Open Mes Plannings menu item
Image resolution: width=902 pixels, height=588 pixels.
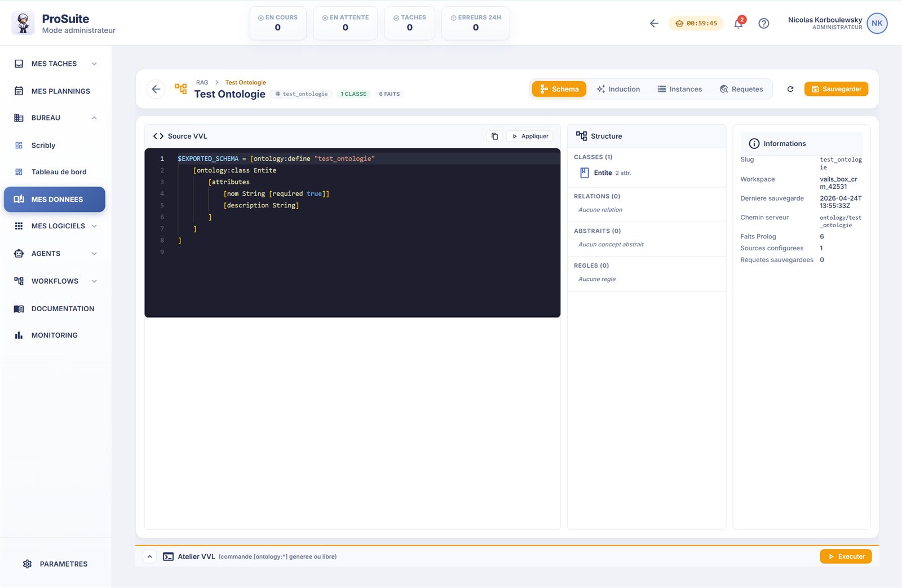tap(55, 91)
